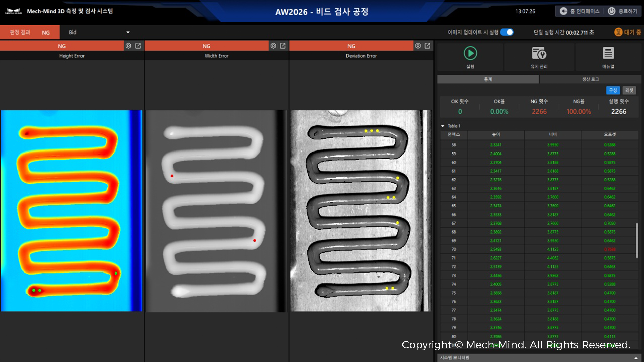
Task: Click the width error grayscale image
Action: pyautogui.click(x=217, y=211)
